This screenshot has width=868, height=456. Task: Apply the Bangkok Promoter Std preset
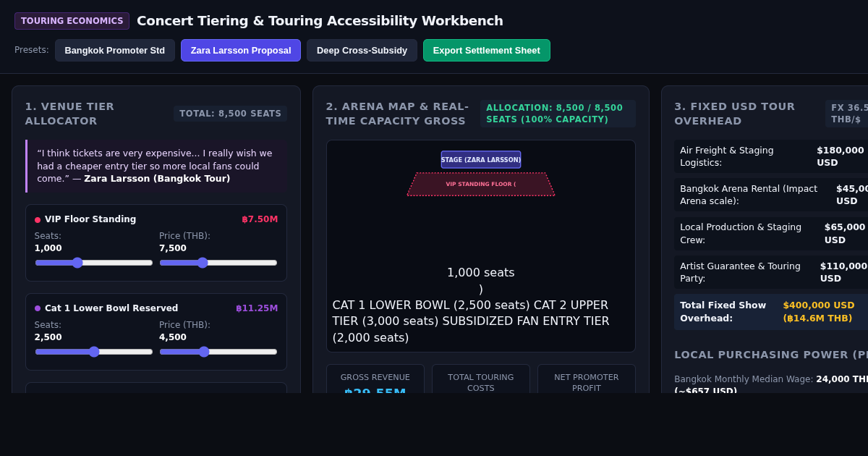tap(115, 51)
